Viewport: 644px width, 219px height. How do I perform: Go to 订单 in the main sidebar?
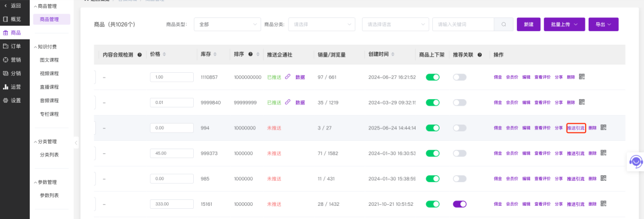pos(15,46)
